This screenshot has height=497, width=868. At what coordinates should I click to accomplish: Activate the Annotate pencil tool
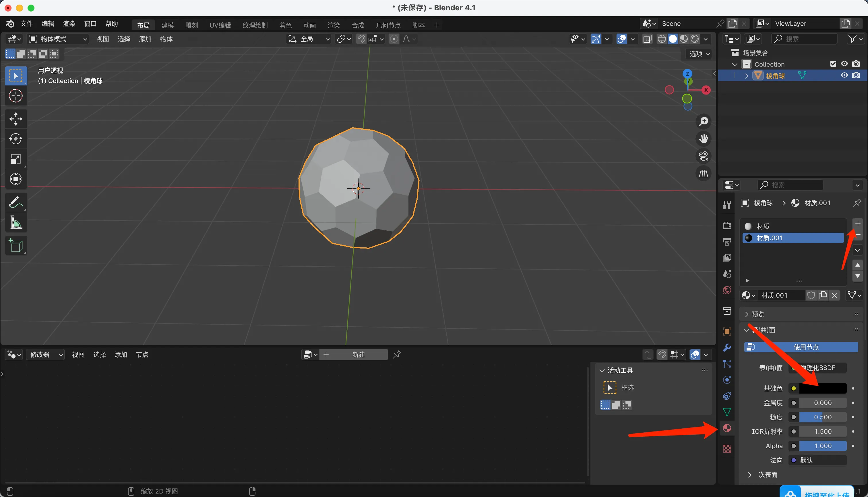[16, 203]
